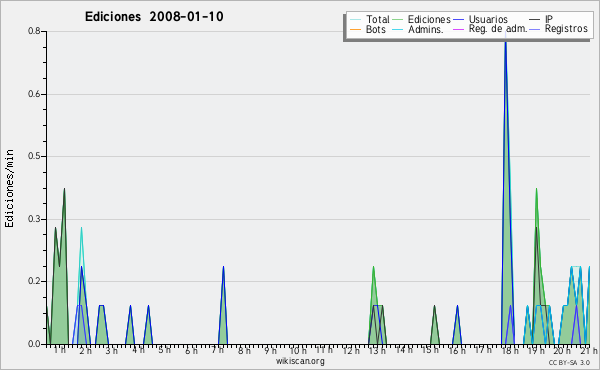
Task: Open the wikiscan.org link below chart
Action: tap(300, 361)
